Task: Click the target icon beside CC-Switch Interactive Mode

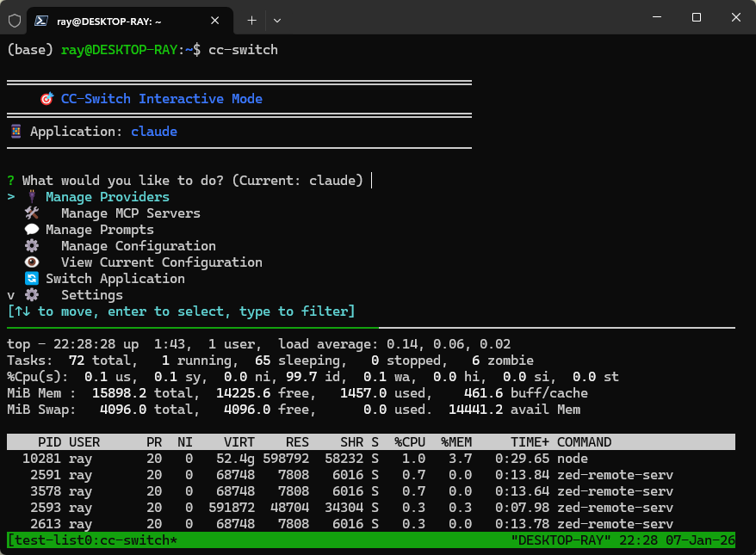Action: click(x=47, y=99)
